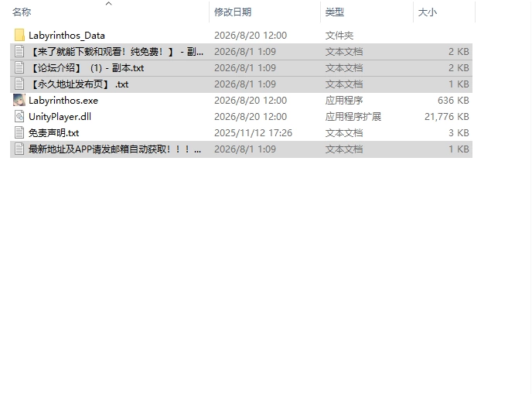Select the file 【来了就能下载和观看！纯免费！】
Viewport: 532px width, 394px height.
coord(116,52)
